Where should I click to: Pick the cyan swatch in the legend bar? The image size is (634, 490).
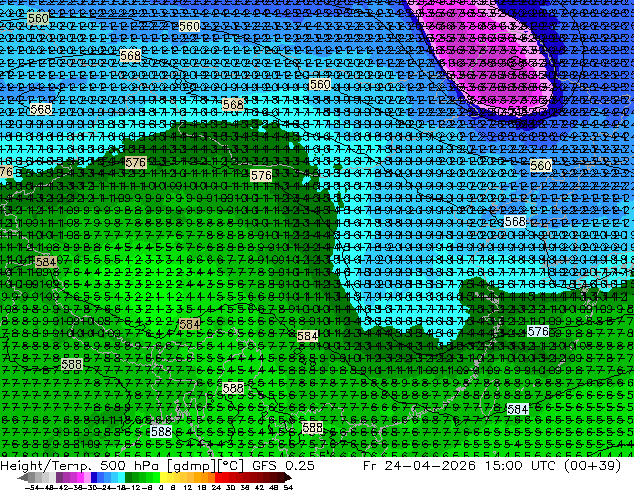(x=122, y=477)
